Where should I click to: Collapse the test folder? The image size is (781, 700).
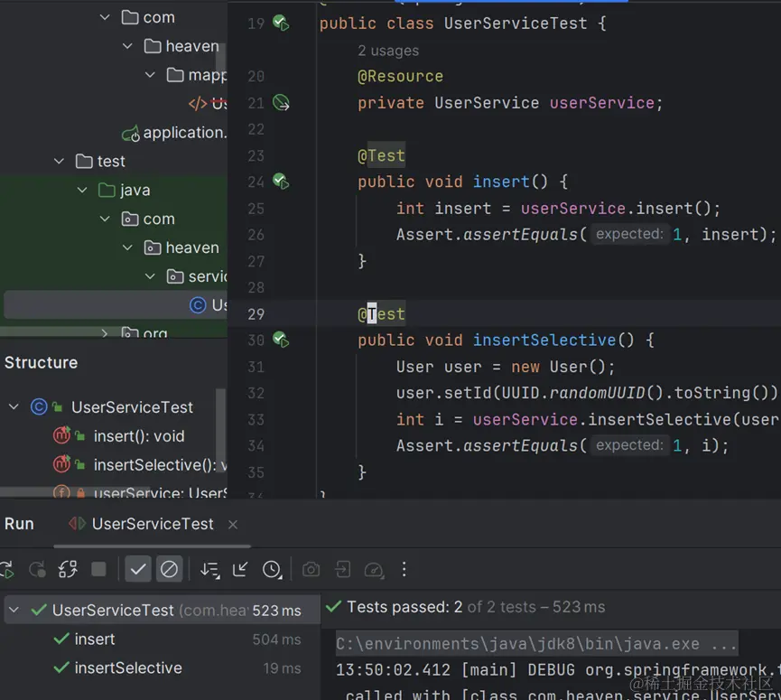tap(60, 162)
